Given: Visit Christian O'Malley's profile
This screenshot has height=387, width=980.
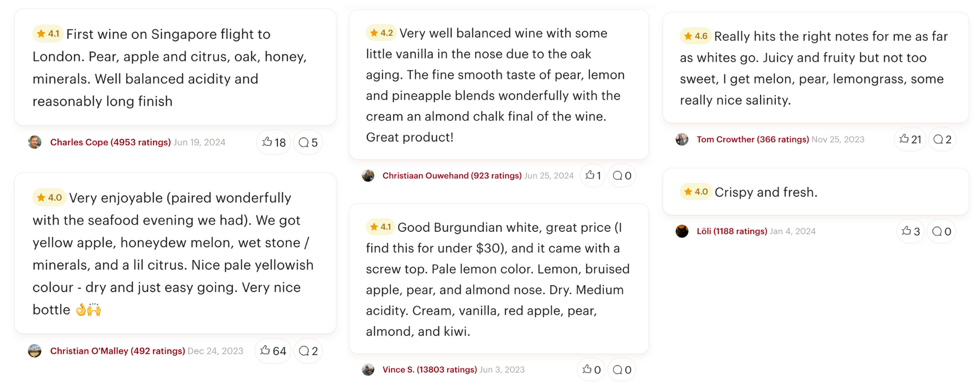Looking at the screenshot, I should click(117, 351).
